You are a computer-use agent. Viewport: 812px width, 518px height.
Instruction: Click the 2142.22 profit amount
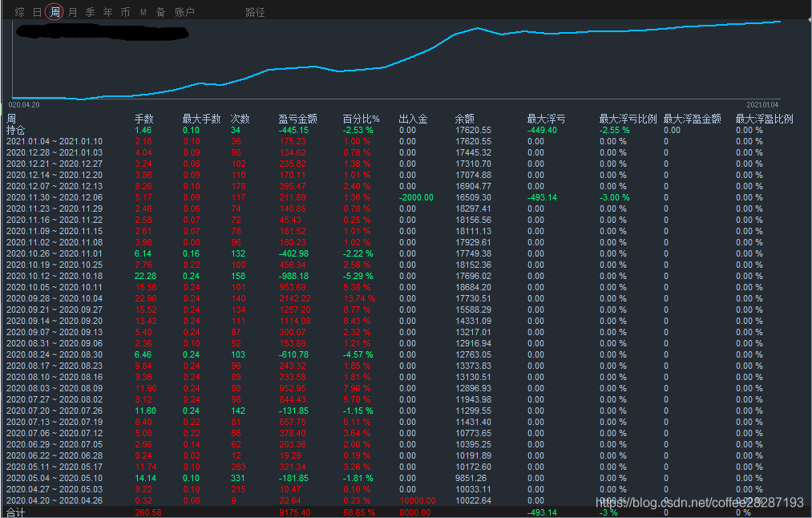pos(295,298)
